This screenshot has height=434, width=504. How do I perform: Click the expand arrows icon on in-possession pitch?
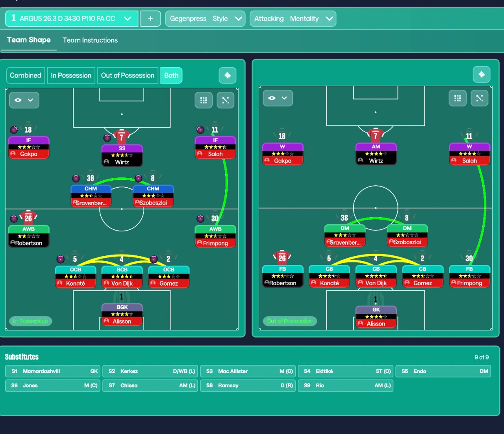point(226,100)
